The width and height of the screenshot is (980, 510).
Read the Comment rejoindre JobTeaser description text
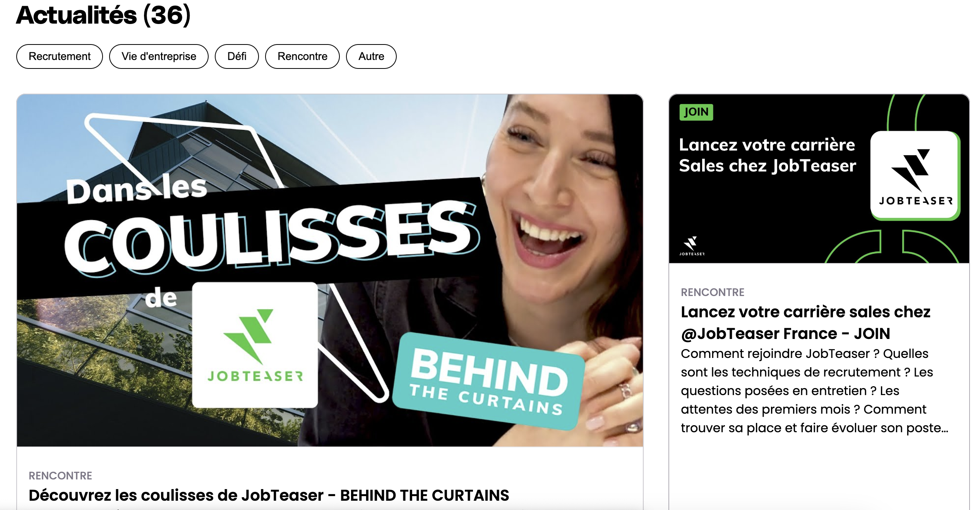point(814,391)
